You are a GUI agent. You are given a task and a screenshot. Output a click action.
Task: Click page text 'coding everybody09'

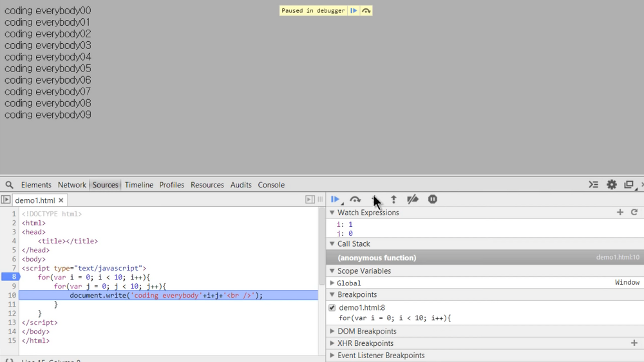click(x=48, y=115)
